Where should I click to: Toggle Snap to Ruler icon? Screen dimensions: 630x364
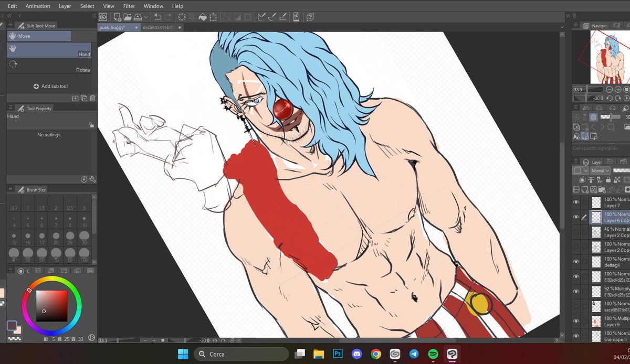(x=261, y=17)
